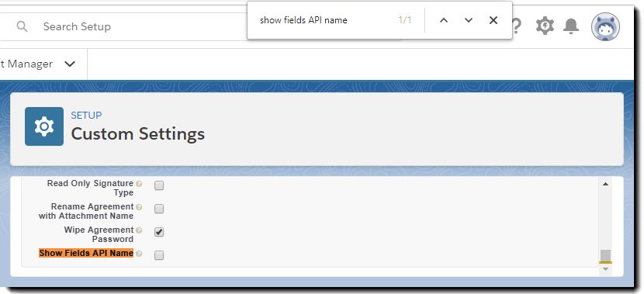
Task: Enable the Read Only Signature Type checkbox
Action: coord(159,185)
